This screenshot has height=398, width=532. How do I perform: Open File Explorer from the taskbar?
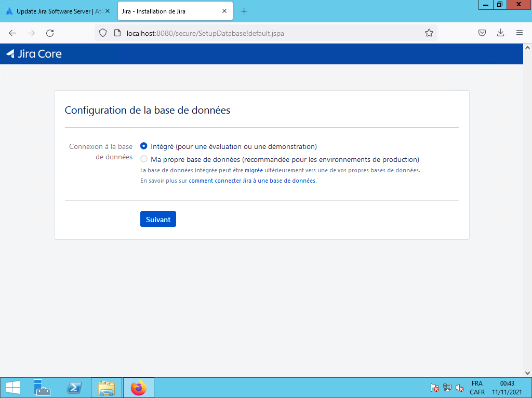[x=107, y=388]
